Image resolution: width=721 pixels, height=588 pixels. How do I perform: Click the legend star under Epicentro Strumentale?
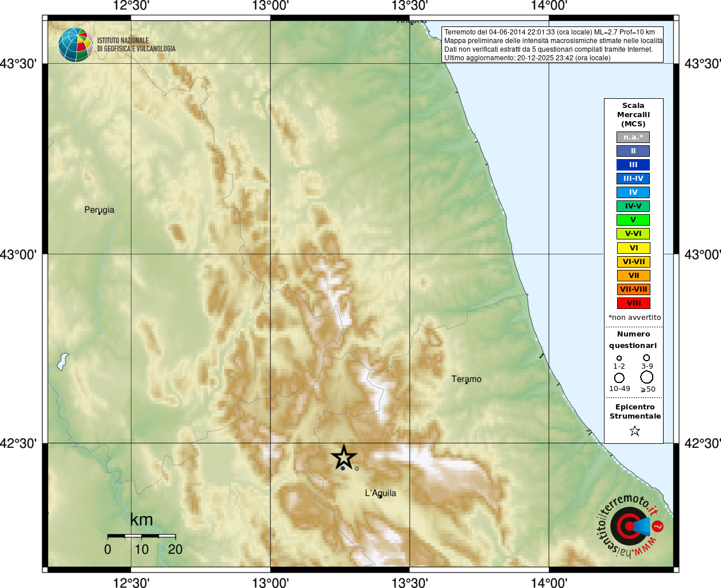click(634, 431)
